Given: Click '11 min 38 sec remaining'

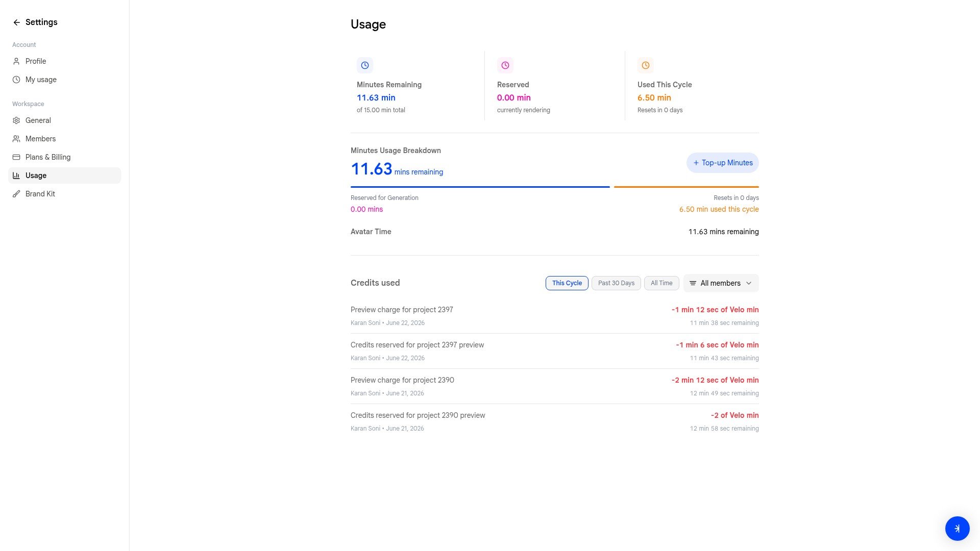Looking at the screenshot, I should click(724, 323).
